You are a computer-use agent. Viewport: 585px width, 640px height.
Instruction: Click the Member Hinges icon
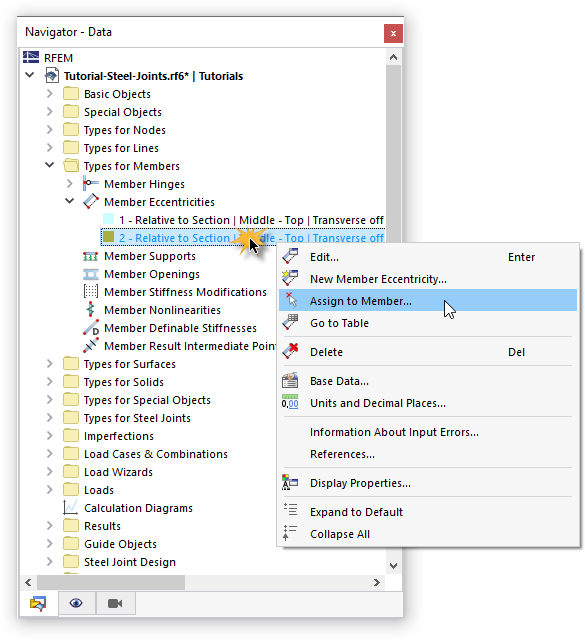(90, 184)
